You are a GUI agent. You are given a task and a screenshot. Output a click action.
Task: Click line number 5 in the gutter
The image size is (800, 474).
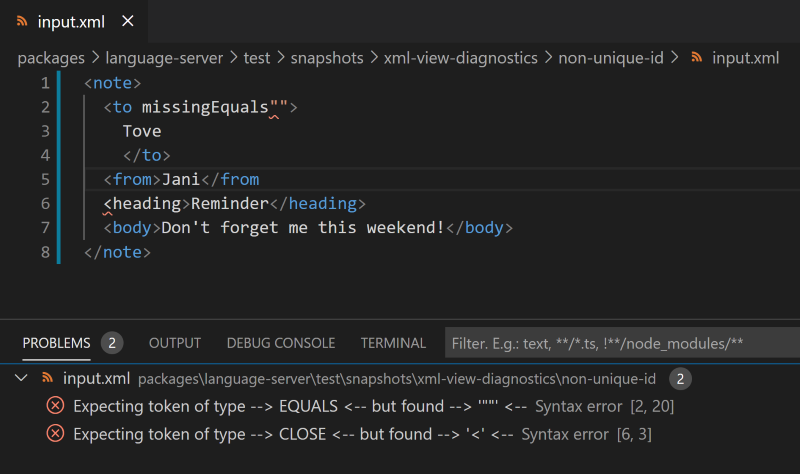click(44, 179)
